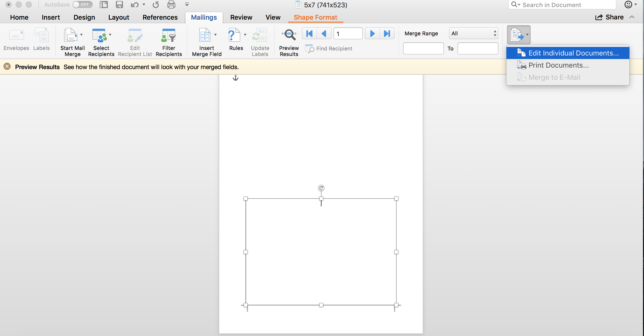Viewport: 644px width, 336px height.
Task: Click the Print icon in title bar
Action: point(171,5)
